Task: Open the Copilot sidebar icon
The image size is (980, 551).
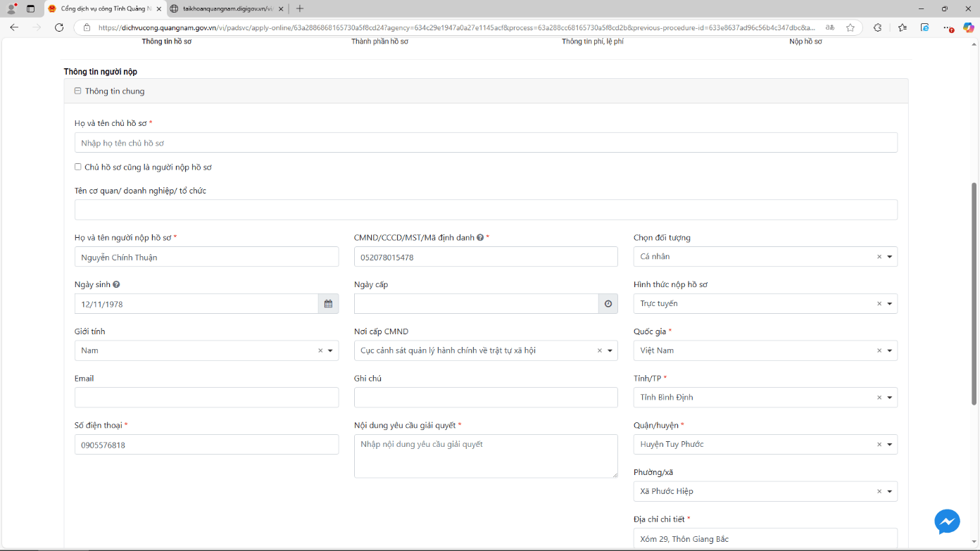Action: tap(969, 27)
